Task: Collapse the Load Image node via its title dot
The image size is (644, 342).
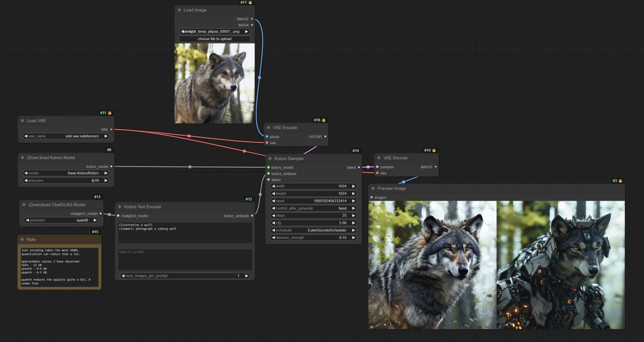Action: (x=179, y=10)
